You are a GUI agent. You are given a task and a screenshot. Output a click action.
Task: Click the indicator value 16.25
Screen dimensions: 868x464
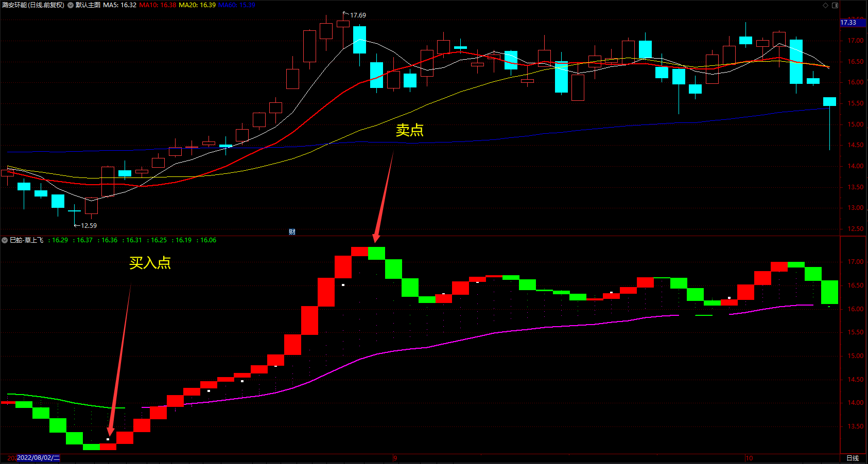pyautogui.click(x=159, y=240)
